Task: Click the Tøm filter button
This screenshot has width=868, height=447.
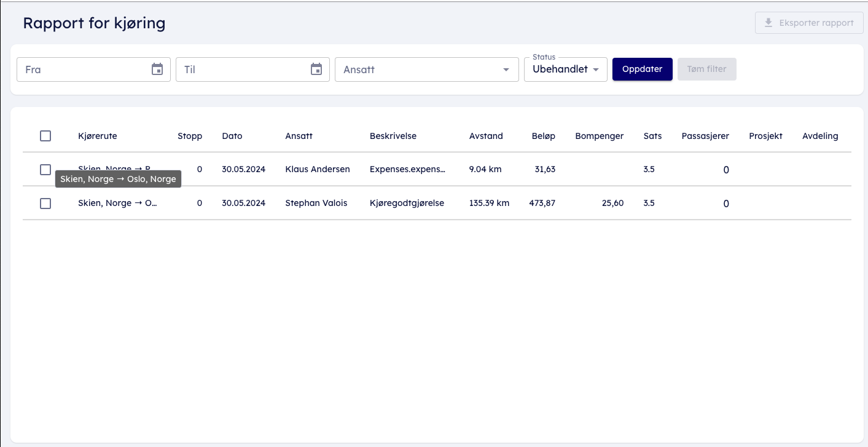Action: point(706,69)
